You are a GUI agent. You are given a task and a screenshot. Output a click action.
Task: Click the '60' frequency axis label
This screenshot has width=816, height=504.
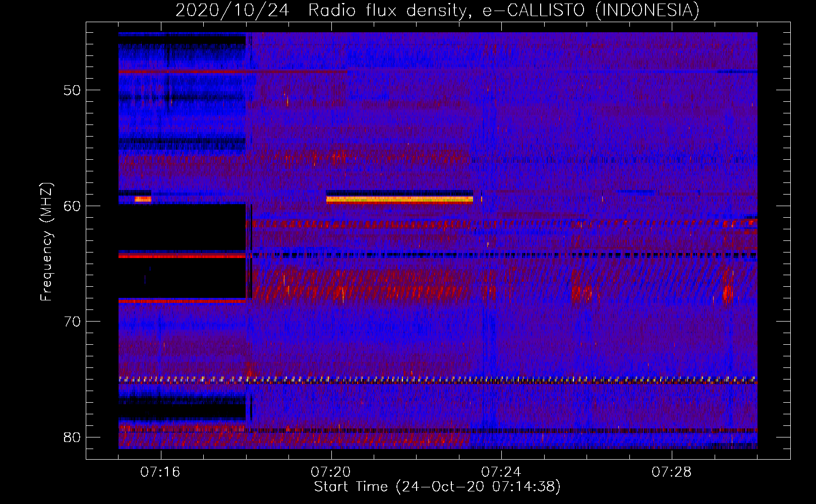click(72, 206)
